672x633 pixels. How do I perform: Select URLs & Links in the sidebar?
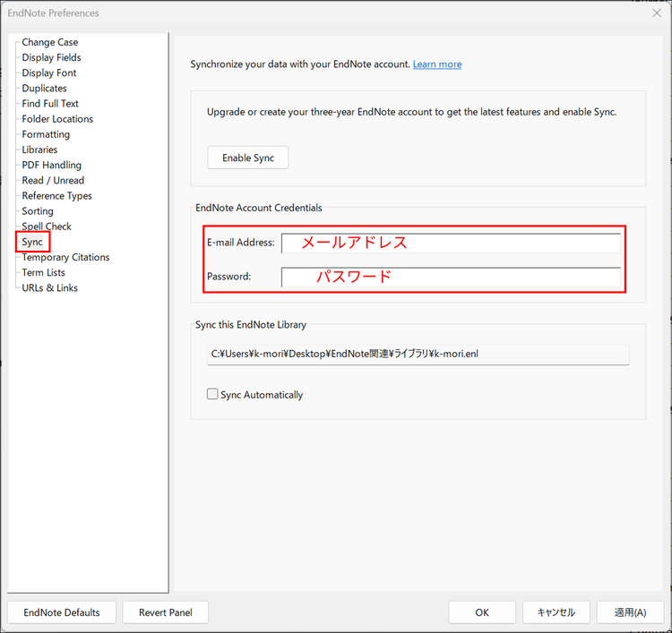click(x=49, y=287)
